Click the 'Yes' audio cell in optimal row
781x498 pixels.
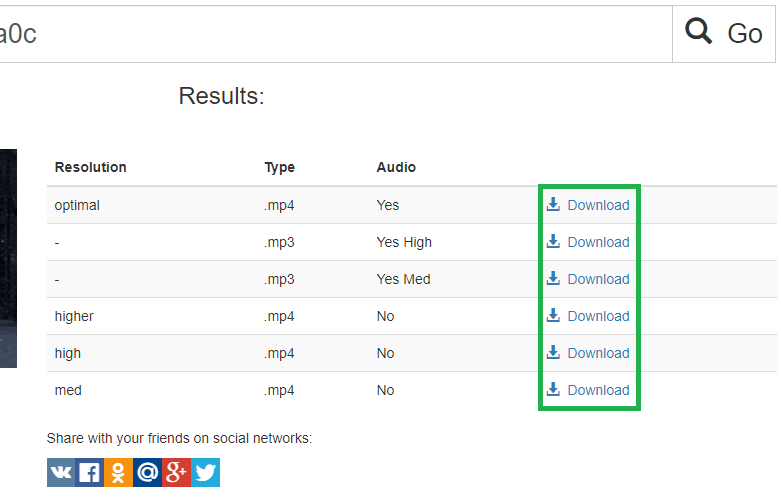tap(388, 205)
